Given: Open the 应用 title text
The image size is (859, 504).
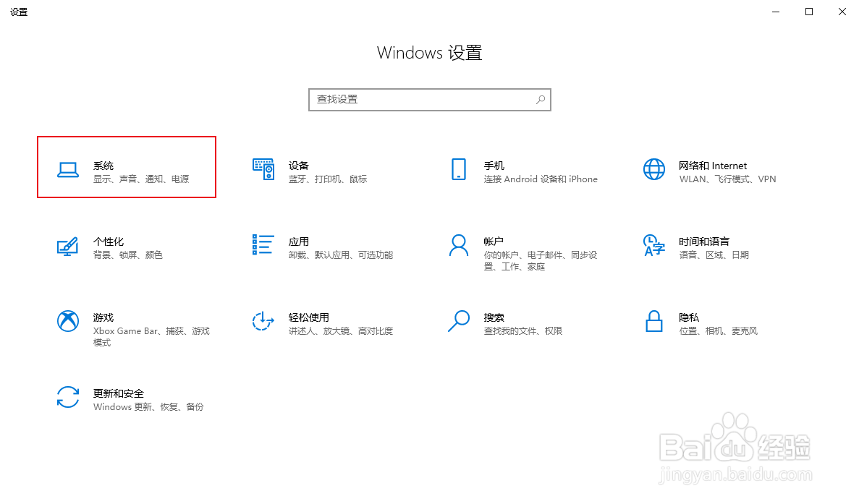Looking at the screenshot, I should pos(299,242).
